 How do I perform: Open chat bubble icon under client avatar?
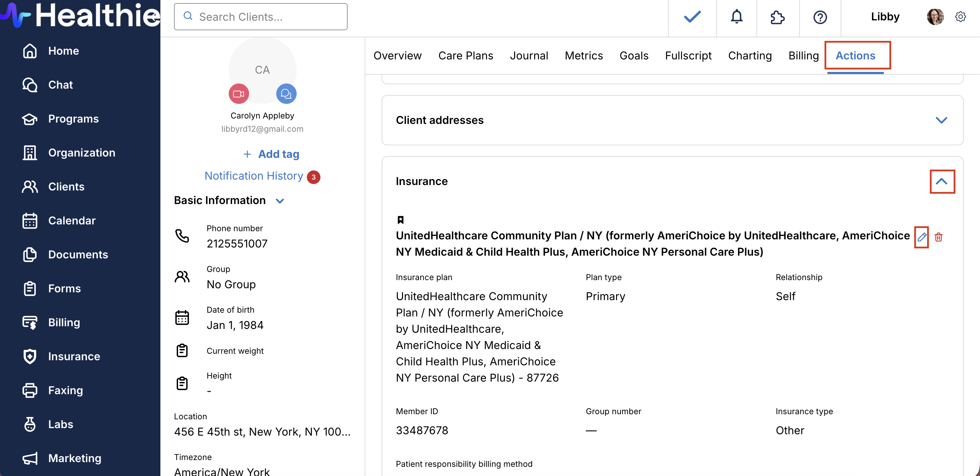click(x=286, y=94)
